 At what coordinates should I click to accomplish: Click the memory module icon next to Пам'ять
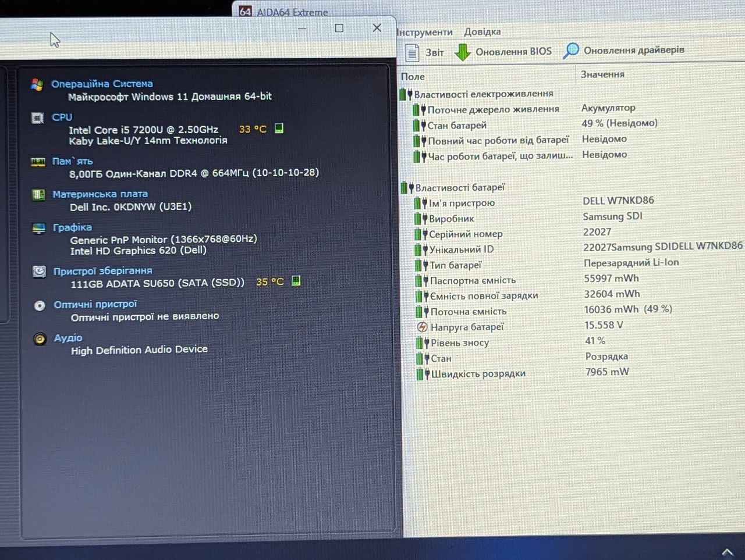point(38,162)
